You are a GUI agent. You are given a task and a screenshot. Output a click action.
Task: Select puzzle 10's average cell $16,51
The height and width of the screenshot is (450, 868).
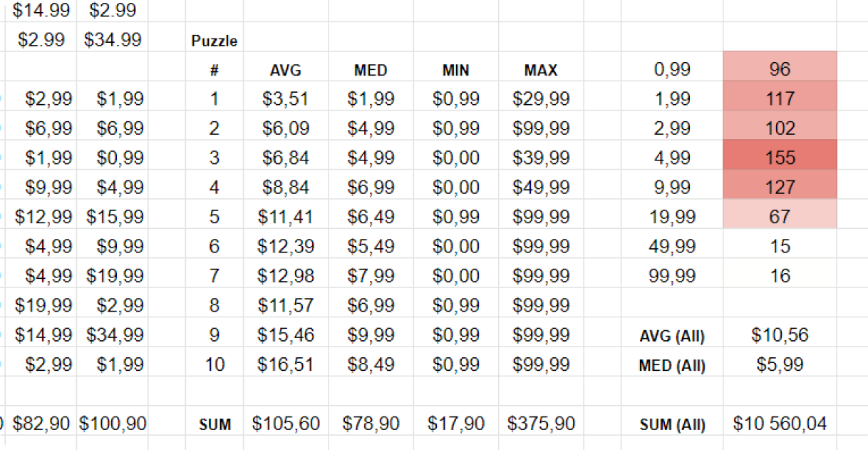(x=285, y=364)
